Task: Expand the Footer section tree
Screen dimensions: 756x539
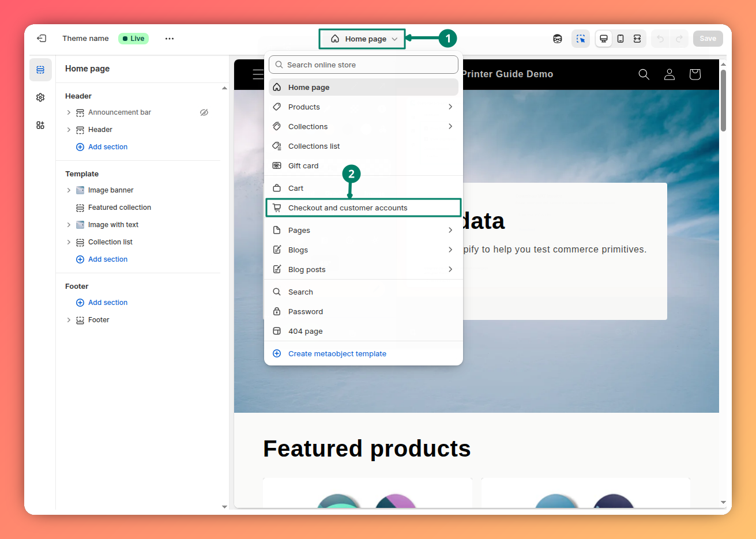Action: (69, 319)
